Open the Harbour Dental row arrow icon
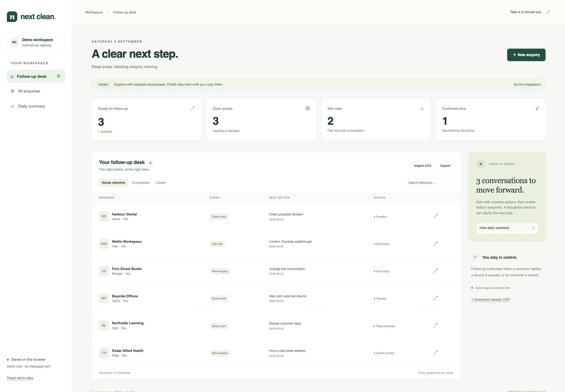The width and height of the screenshot is (565, 392). point(435,216)
